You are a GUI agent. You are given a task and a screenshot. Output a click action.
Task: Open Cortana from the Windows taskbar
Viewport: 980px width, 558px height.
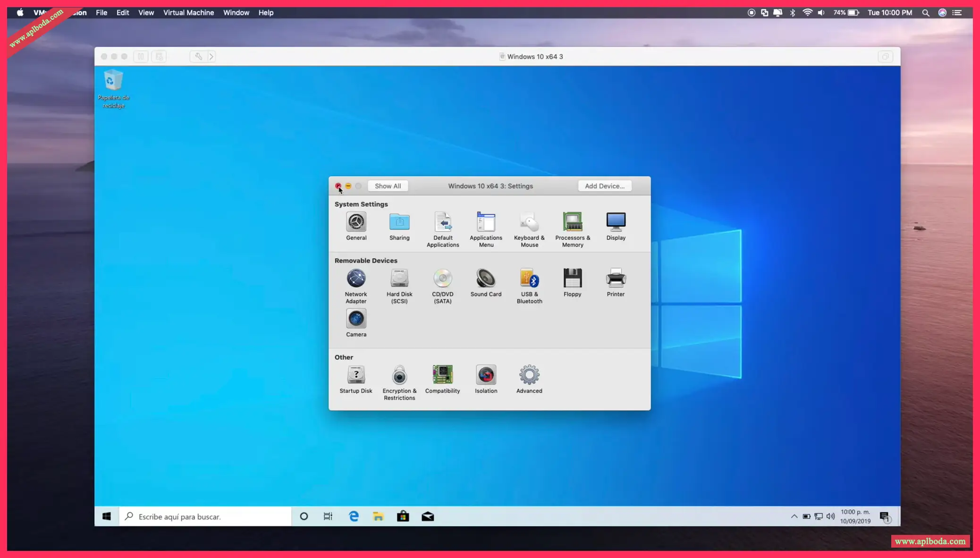pos(304,516)
